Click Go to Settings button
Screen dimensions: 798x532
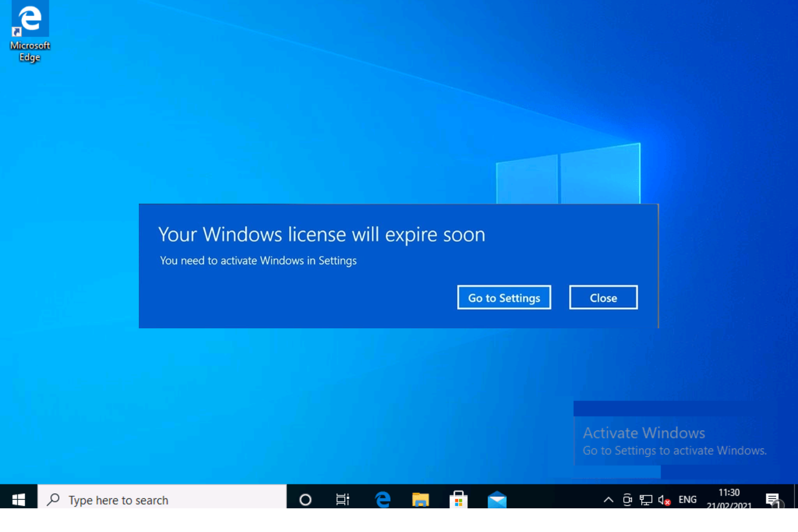coord(504,298)
